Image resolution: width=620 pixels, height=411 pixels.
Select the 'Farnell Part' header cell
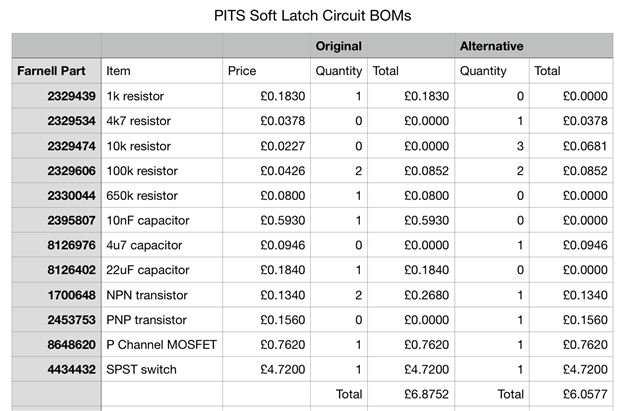coord(56,71)
